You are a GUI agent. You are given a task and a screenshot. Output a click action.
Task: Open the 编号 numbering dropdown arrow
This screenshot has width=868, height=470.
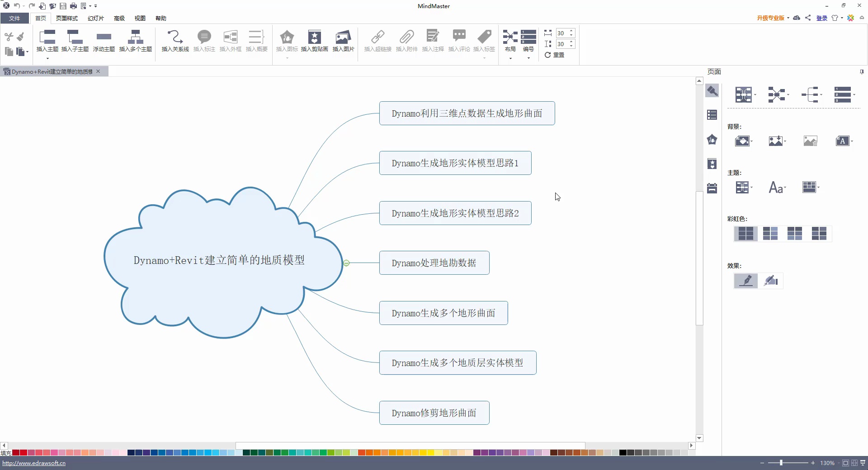point(528,58)
